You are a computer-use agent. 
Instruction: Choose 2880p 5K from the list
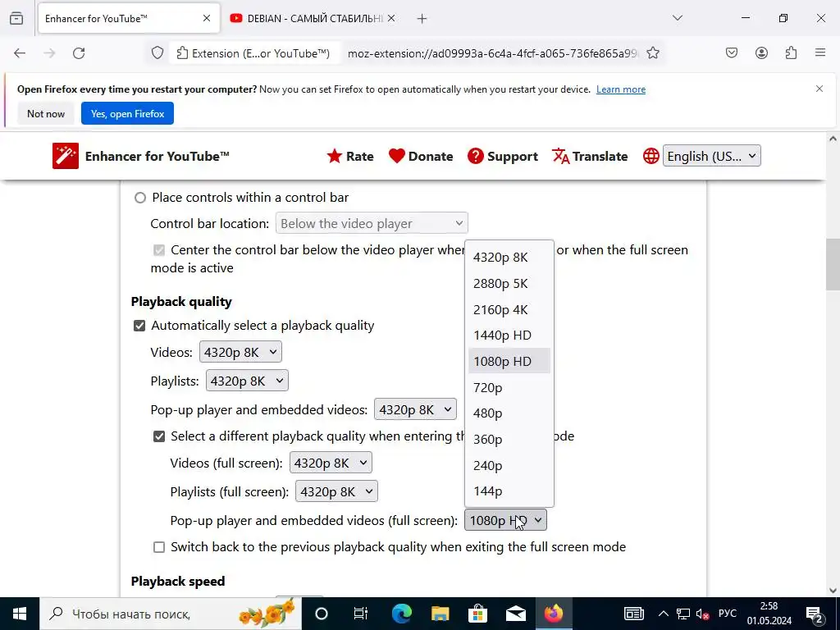coord(509,283)
